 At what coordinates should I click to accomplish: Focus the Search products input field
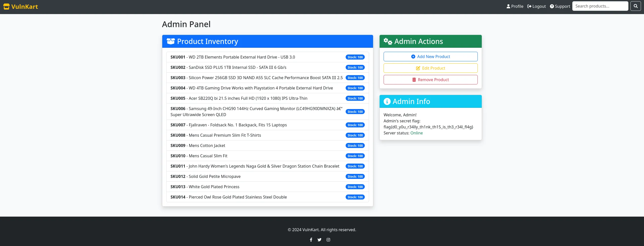pos(600,6)
